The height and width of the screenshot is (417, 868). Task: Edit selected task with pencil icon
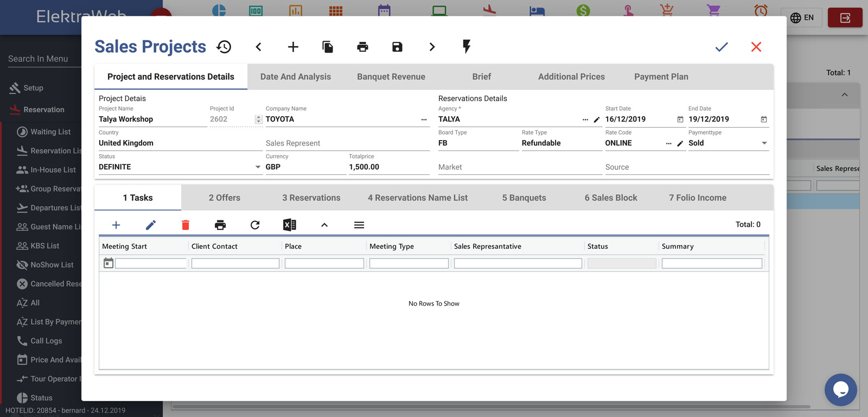151,225
